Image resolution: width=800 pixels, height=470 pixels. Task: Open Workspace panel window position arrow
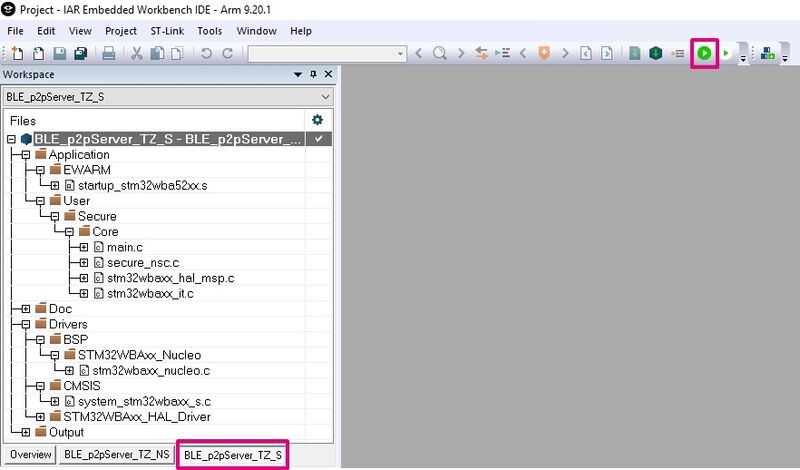tap(298, 75)
